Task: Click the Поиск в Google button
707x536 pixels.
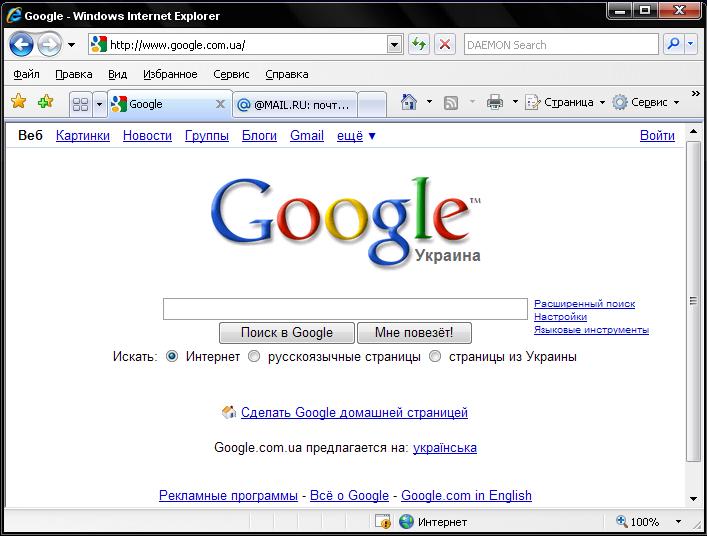Action: click(287, 333)
